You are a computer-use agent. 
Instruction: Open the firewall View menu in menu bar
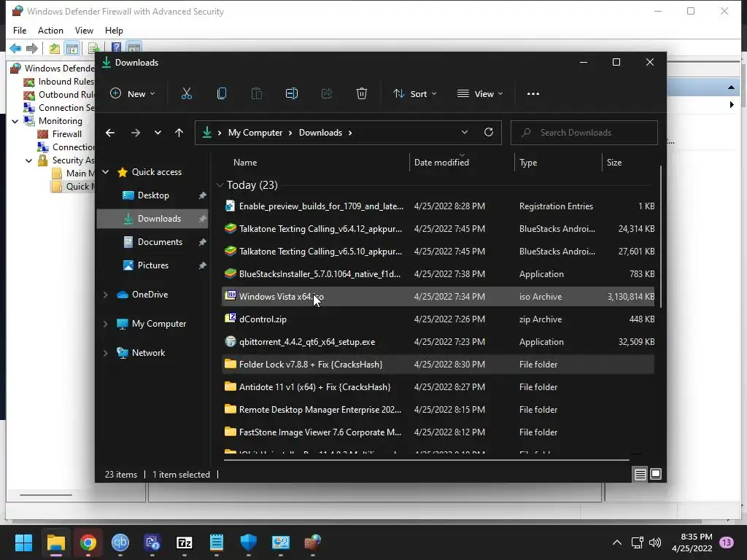click(84, 31)
